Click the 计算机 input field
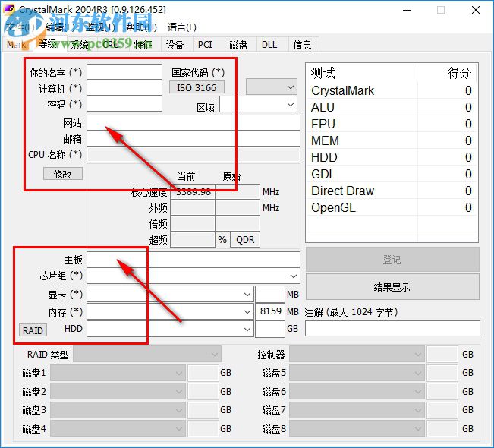The width and height of the screenshot is (494, 448). coord(124,88)
